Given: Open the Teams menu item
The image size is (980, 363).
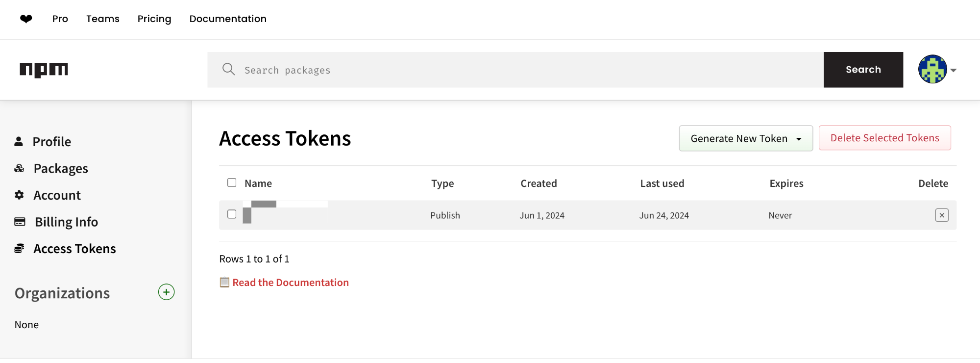Looking at the screenshot, I should (x=103, y=19).
